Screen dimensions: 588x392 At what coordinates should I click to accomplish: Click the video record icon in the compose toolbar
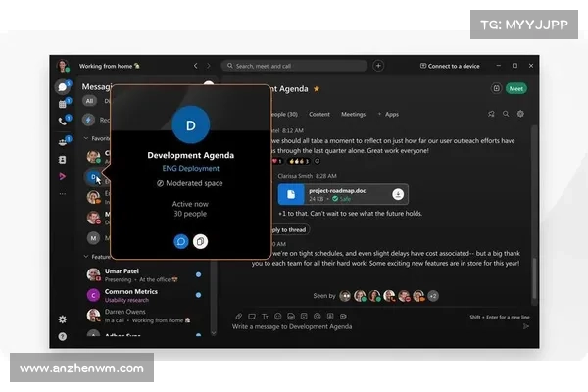(343, 317)
